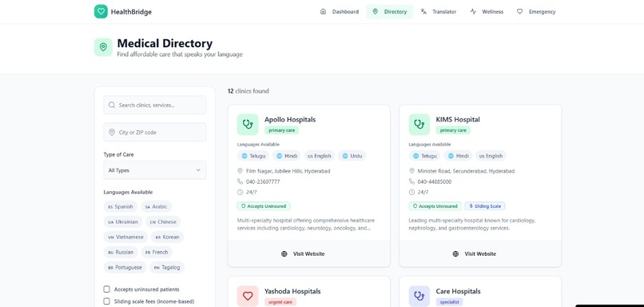Click the Accepts Uninsured badge on KIMS card
Image resolution: width=644 pixels, height=307 pixels.
tap(435, 206)
